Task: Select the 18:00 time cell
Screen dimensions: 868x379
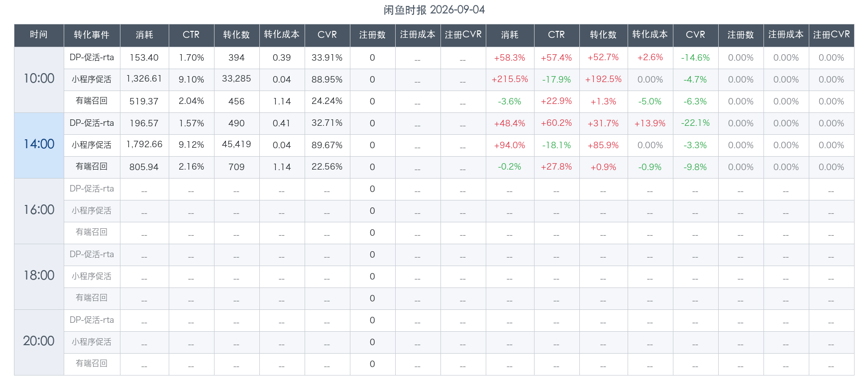Action: click(39, 276)
